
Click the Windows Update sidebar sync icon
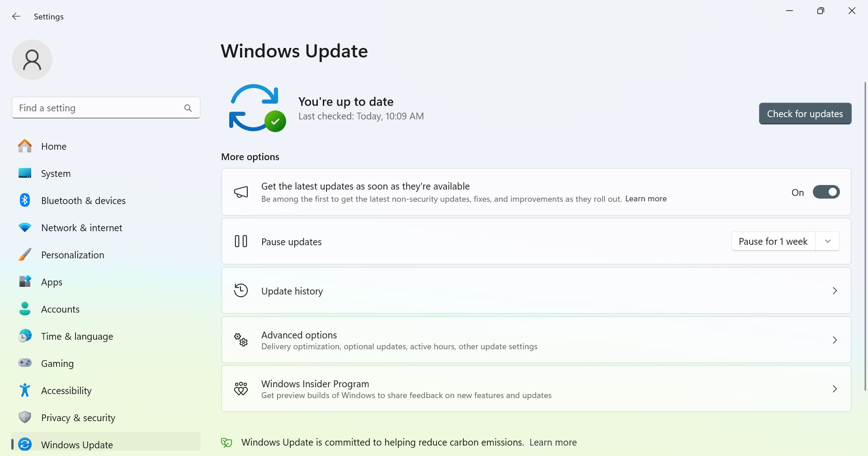point(25,444)
